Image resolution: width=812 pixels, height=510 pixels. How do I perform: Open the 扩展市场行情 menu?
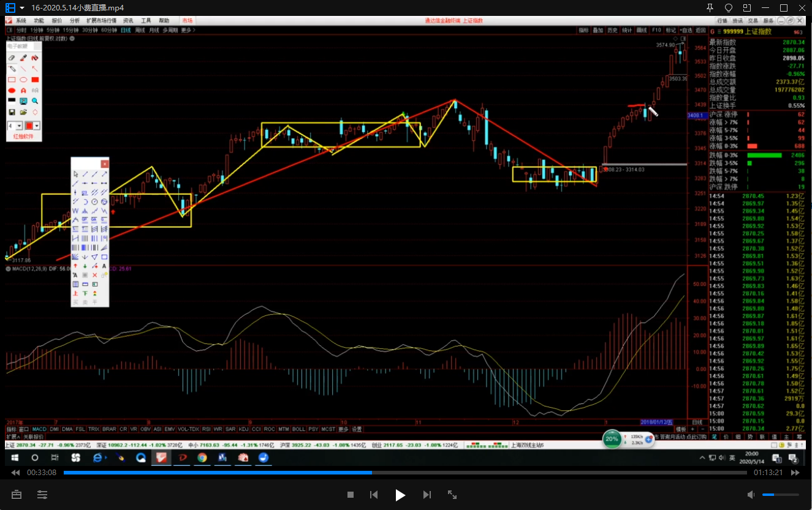tap(101, 21)
